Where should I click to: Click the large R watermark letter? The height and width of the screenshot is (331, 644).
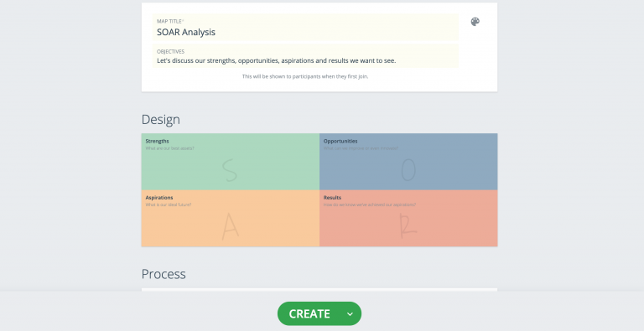click(x=408, y=226)
